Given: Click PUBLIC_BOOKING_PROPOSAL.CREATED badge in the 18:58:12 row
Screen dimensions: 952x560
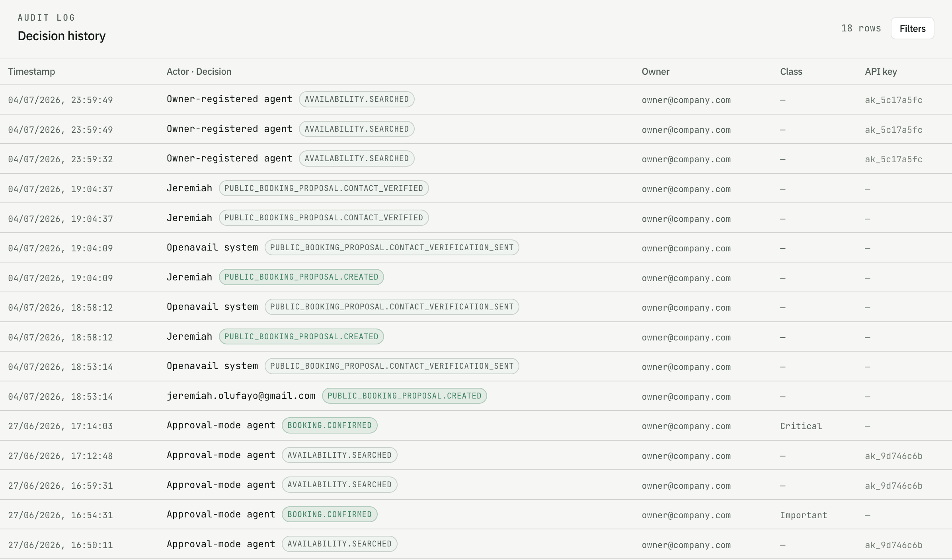Looking at the screenshot, I should pos(301,336).
